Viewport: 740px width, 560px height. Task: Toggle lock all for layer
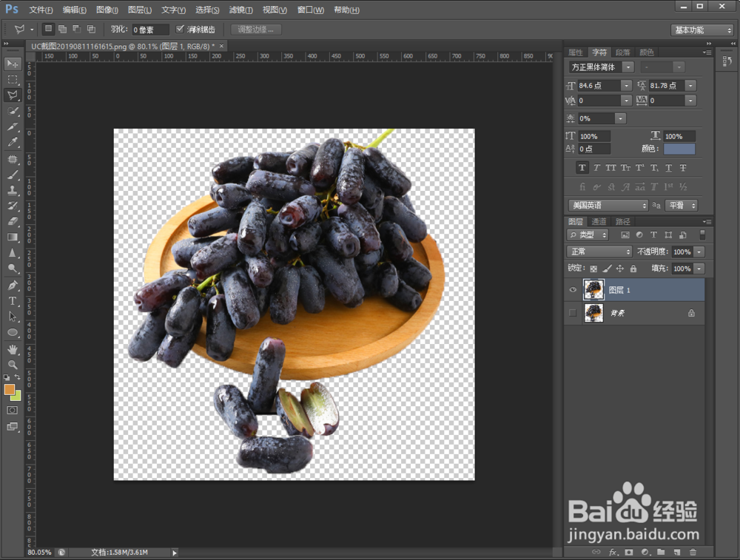pos(633,269)
